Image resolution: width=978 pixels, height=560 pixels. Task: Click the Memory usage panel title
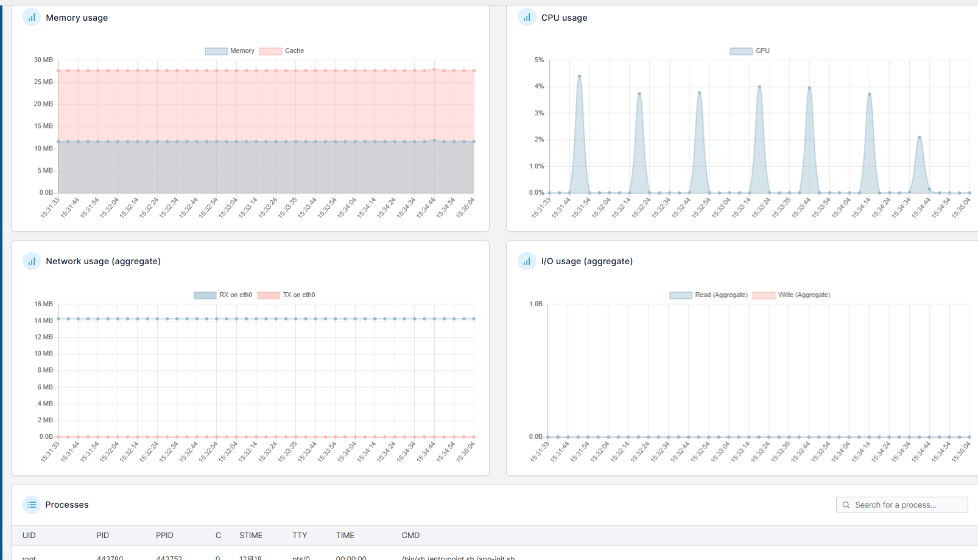77,18
